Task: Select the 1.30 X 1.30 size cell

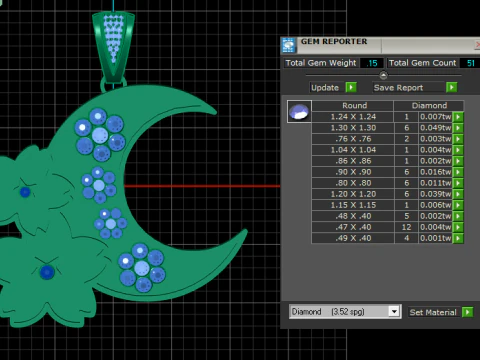Action: point(353,128)
